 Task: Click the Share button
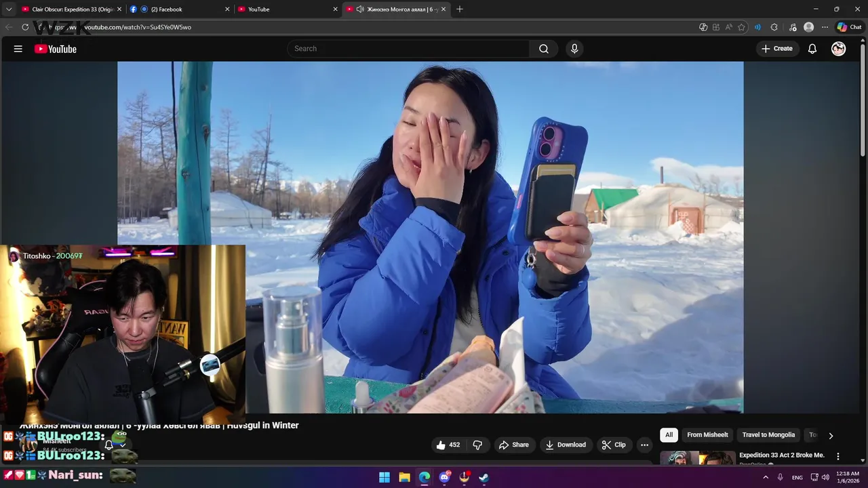pos(513,445)
